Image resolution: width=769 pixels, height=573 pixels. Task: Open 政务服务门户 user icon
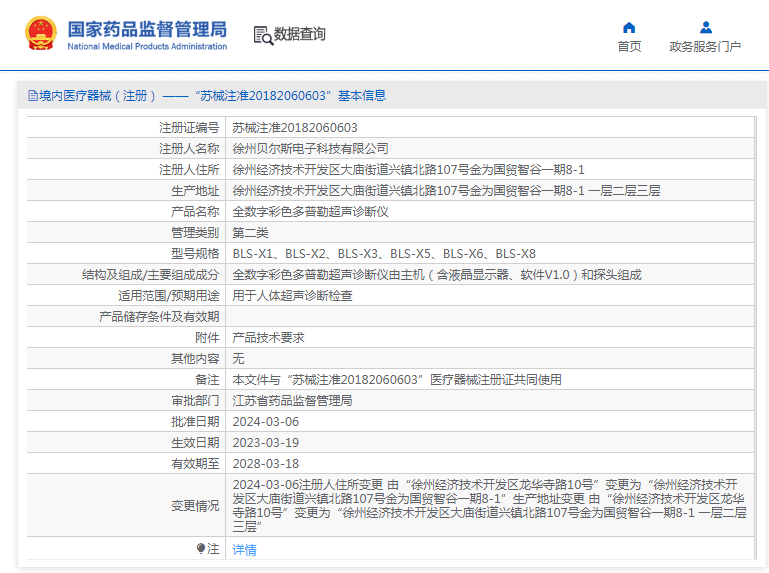[x=706, y=27]
